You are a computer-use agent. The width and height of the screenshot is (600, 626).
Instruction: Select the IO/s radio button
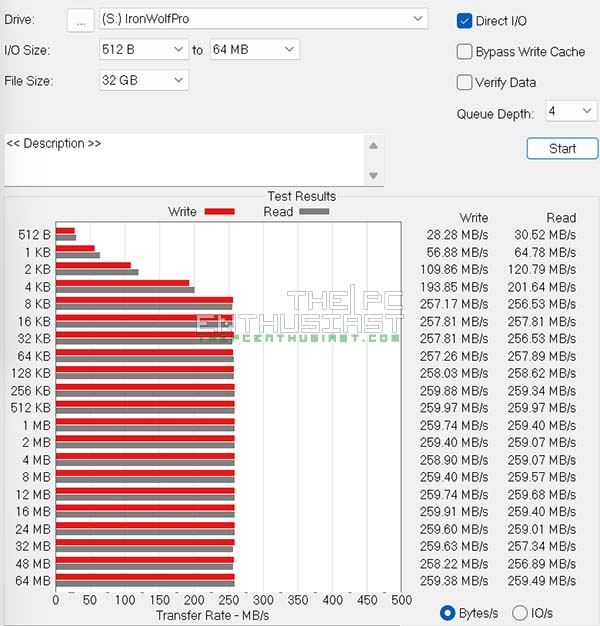pos(520,613)
